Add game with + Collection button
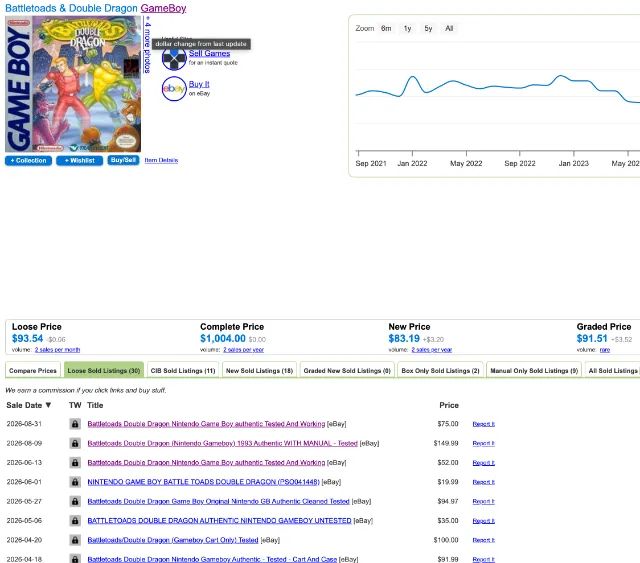This screenshot has width=640, height=563. pyautogui.click(x=28, y=160)
